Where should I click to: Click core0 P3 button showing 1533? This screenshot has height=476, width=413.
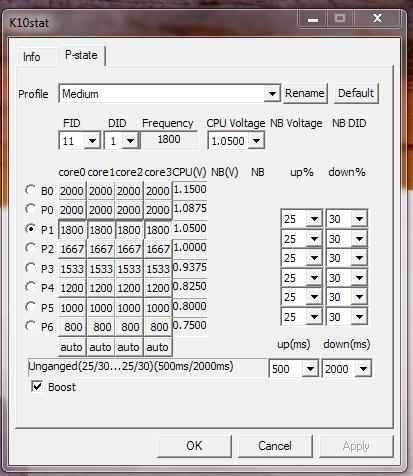point(72,269)
